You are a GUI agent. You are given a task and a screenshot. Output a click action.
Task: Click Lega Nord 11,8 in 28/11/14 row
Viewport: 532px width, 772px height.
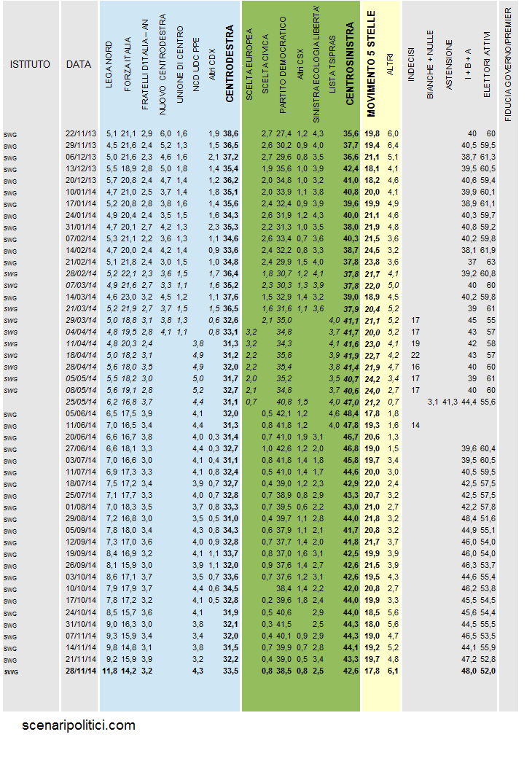[110, 671]
